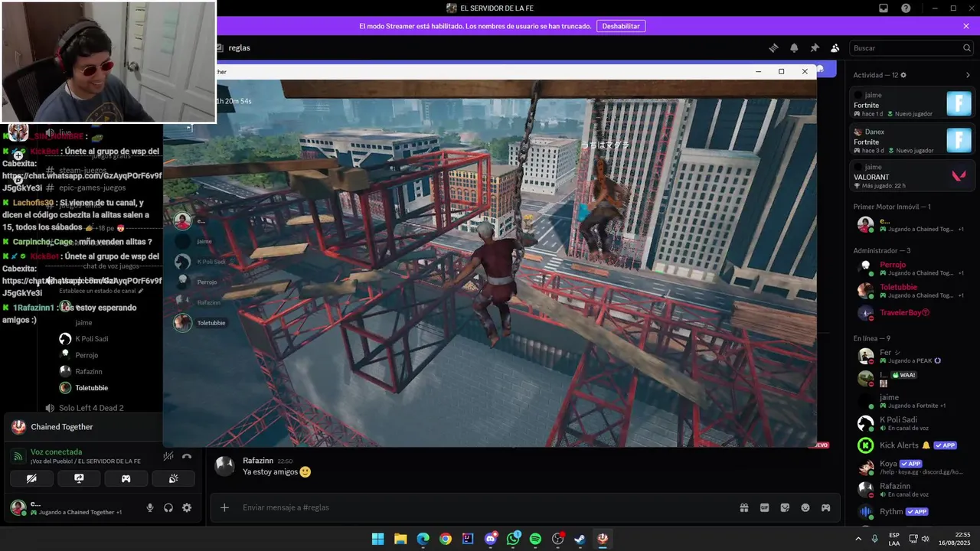Open Windows Start menu
Screen dimensions: 980x551
(378, 539)
